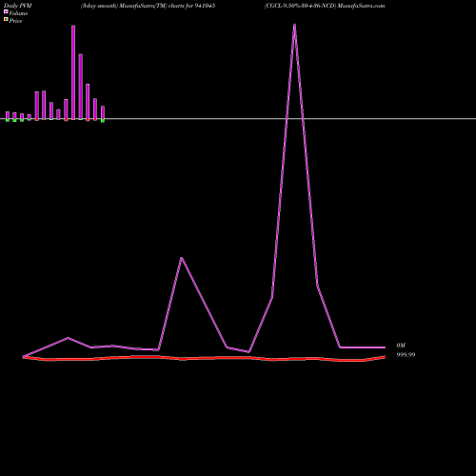Image resolution: width=476 pixels, height=476 pixels.
Task: Click the 'Daily PVM' title text
Action: tap(18, 6)
